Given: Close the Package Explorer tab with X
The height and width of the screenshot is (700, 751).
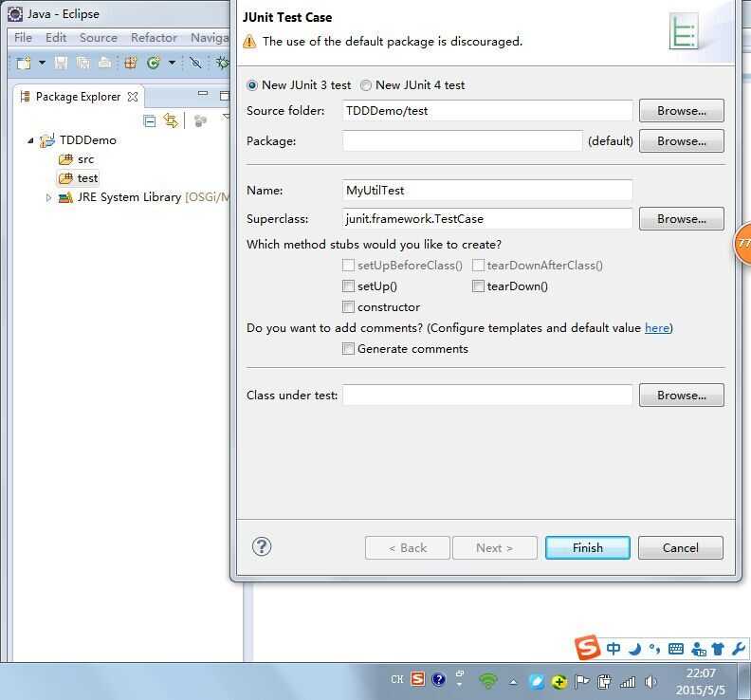Looking at the screenshot, I should (133, 97).
